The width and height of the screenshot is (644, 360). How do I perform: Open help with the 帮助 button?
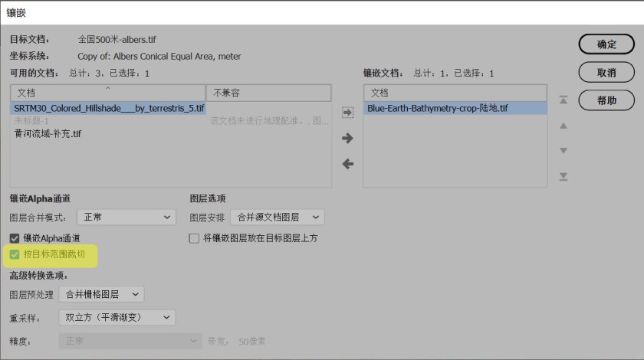point(606,100)
